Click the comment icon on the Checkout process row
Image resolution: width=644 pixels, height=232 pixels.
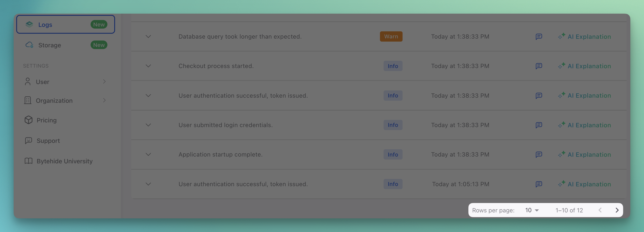(539, 66)
